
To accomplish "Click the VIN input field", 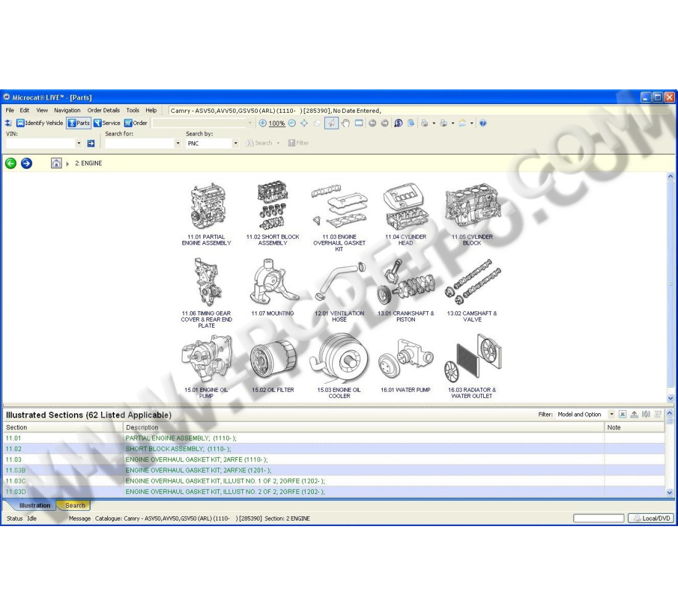I will pyautogui.click(x=40, y=143).
